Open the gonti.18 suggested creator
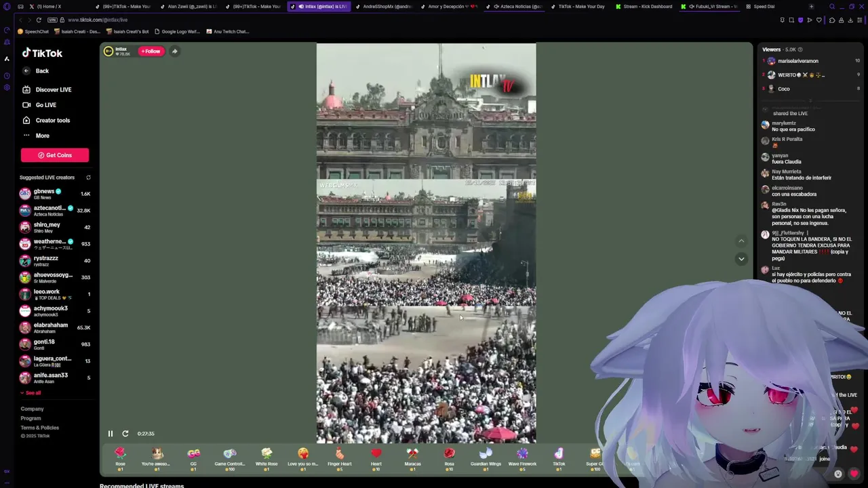The height and width of the screenshot is (488, 868). (x=55, y=344)
